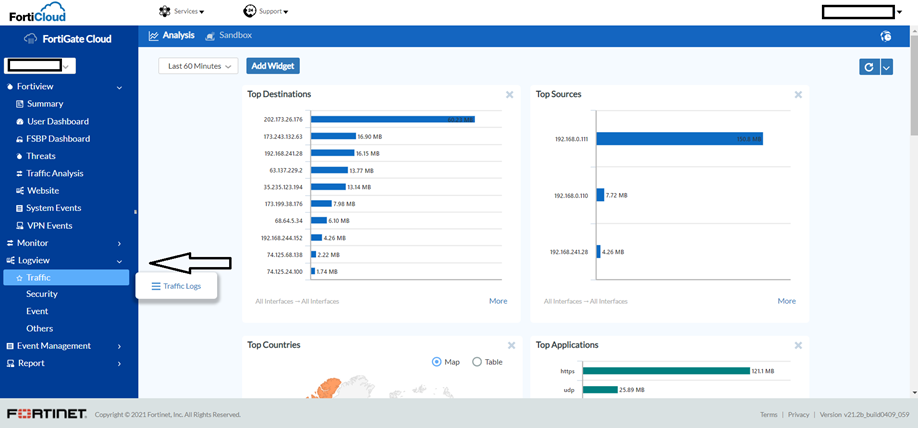Switch to the Analysis tab

(x=172, y=35)
